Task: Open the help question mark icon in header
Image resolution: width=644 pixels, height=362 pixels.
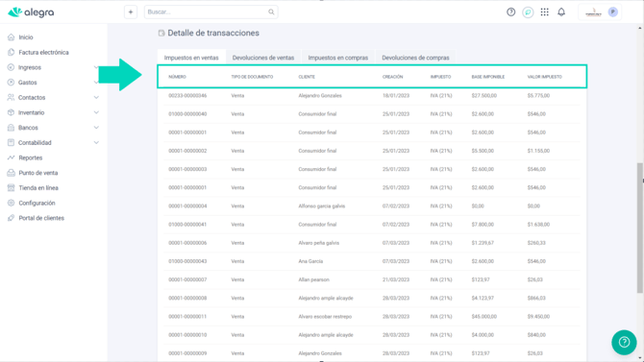Action: click(x=510, y=12)
